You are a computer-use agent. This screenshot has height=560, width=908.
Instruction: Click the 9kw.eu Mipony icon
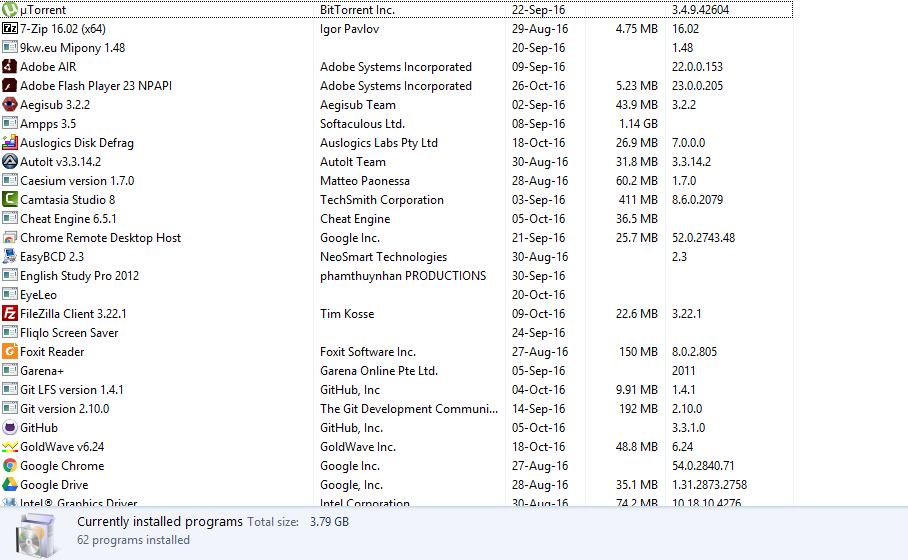click(x=10, y=47)
